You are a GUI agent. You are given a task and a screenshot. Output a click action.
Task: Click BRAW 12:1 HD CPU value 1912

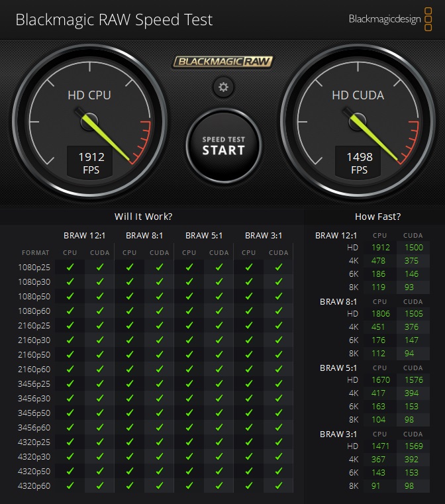(x=380, y=248)
